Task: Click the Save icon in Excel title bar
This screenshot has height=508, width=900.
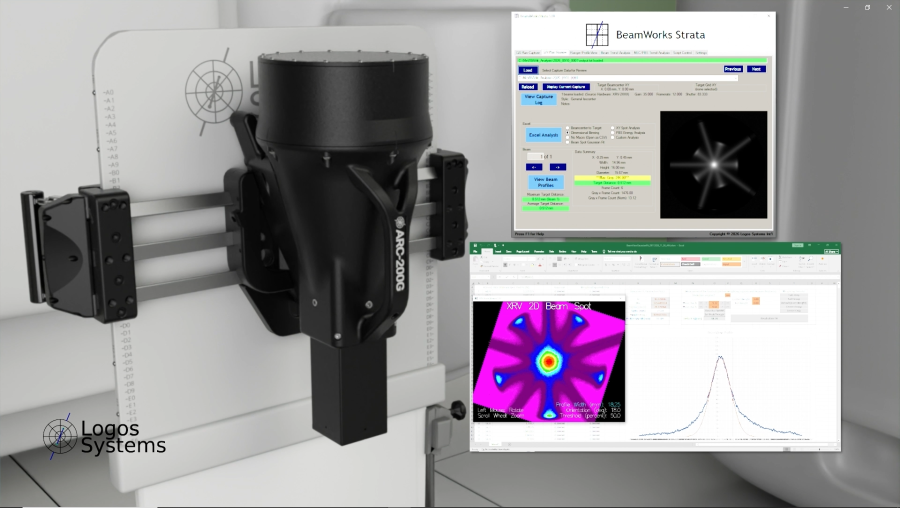Action: (x=475, y=245)
